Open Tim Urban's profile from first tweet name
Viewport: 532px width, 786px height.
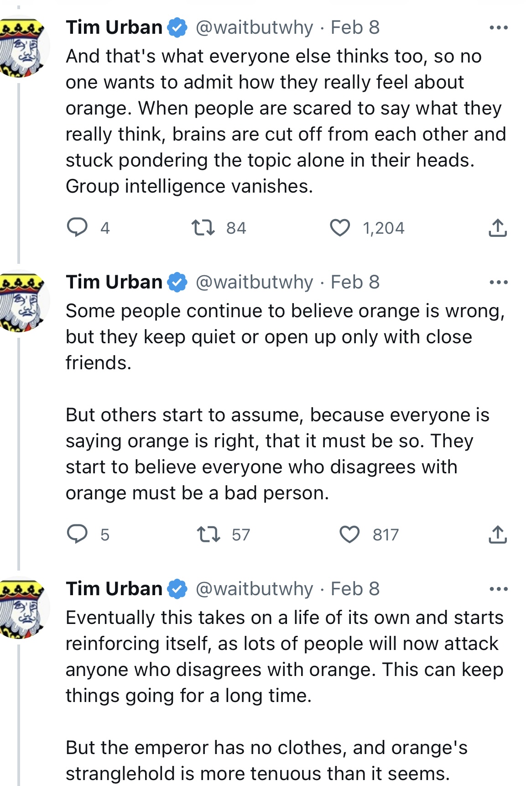pyautogui.click(x=114, y=28)
